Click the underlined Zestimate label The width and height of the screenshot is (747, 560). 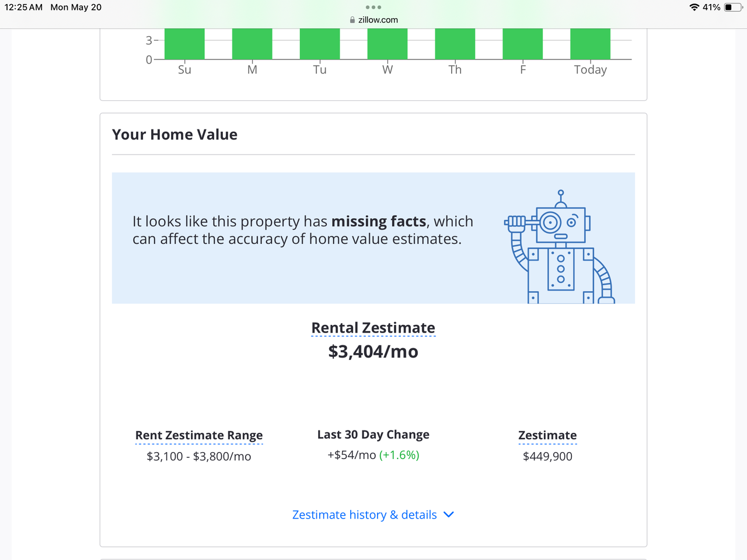[547, 435]
